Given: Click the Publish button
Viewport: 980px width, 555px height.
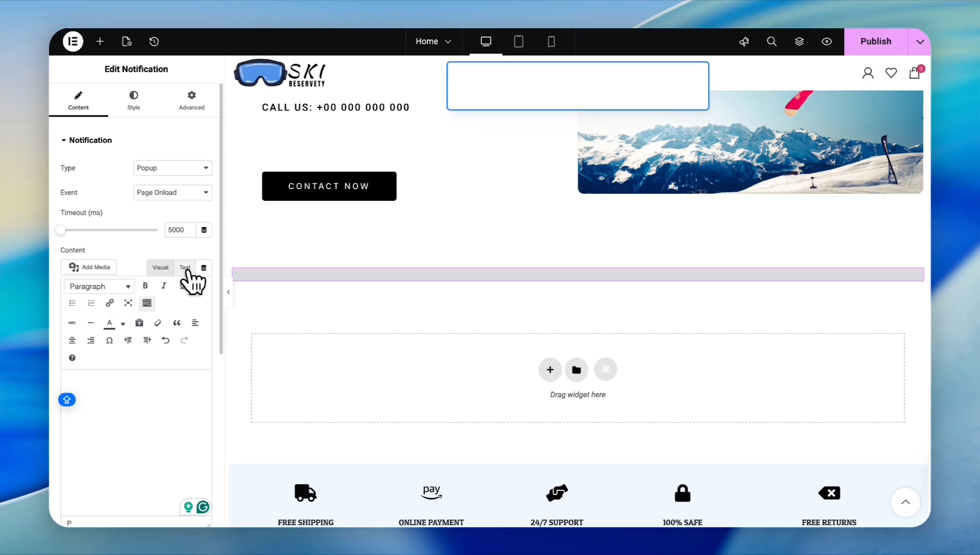Looking at the screenshot, I should pos(876,42).
